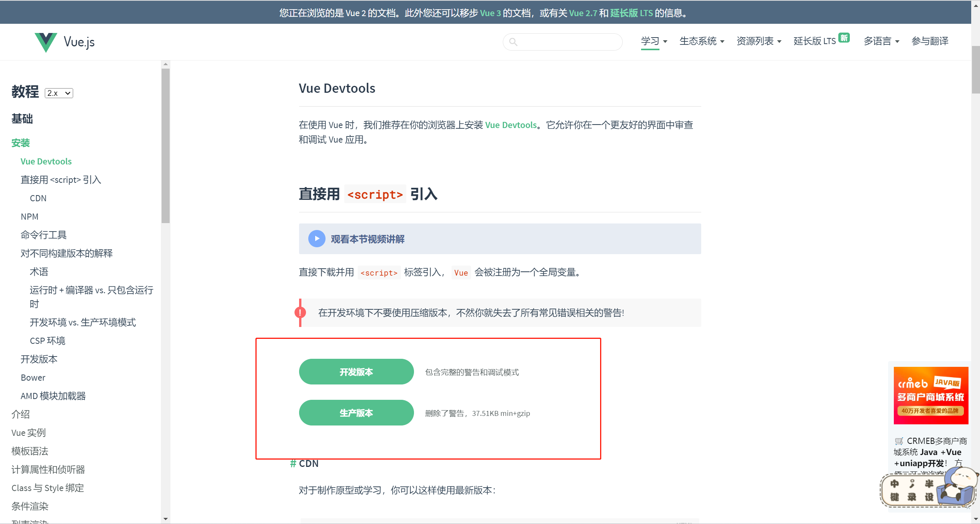The width and height of the screenshot is (980, 524).
Task: Expand the 生态系统 menu
Action: click(x=702, y=41)
